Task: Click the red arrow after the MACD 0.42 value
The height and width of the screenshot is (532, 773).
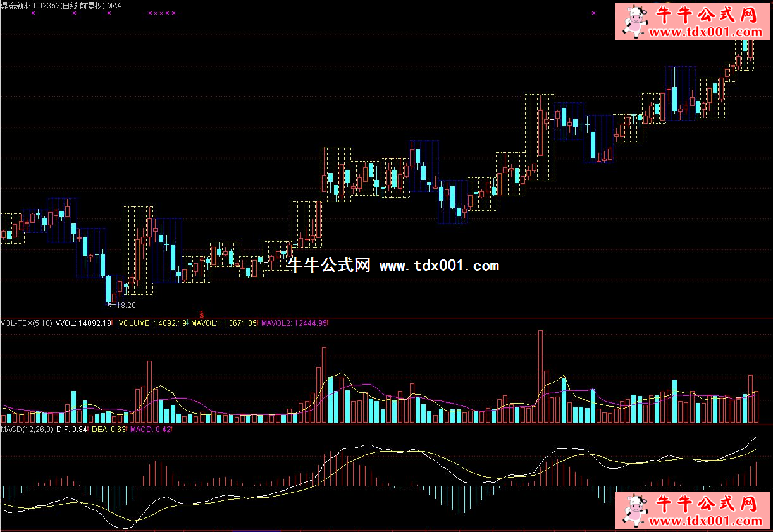Action: [171, 430]
